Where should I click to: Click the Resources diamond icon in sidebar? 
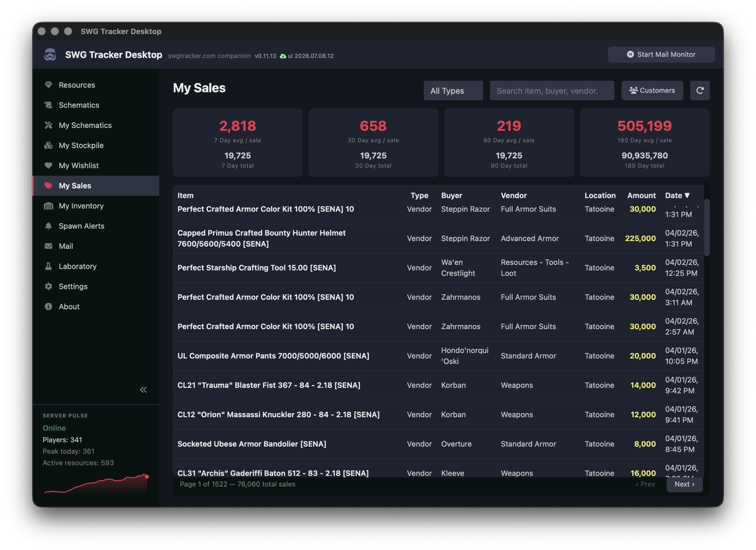[x=48, y=85]
